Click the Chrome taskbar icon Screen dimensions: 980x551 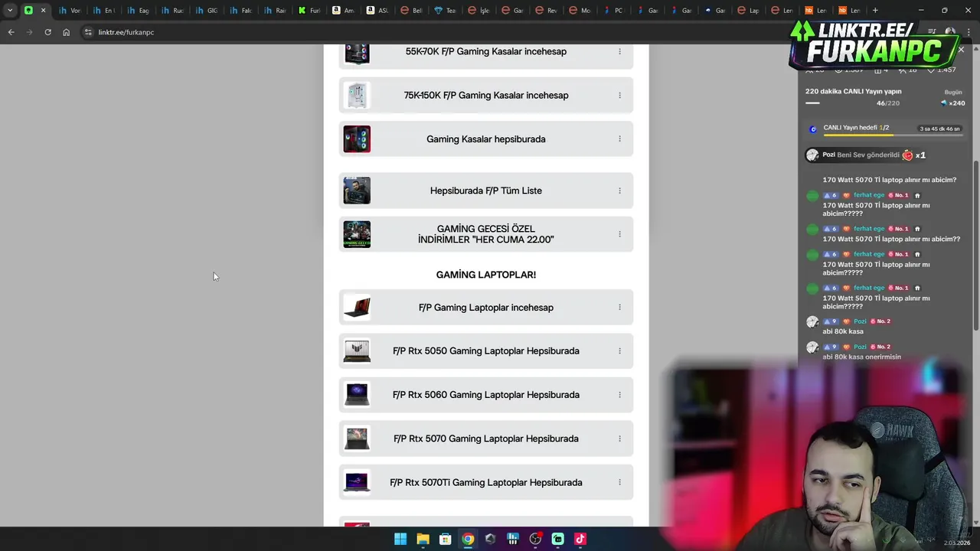(468, 539)
